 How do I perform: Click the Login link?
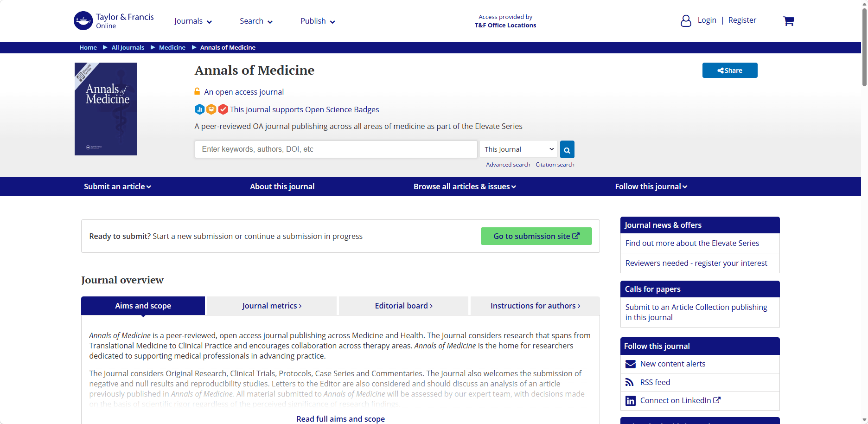(707, 20)
